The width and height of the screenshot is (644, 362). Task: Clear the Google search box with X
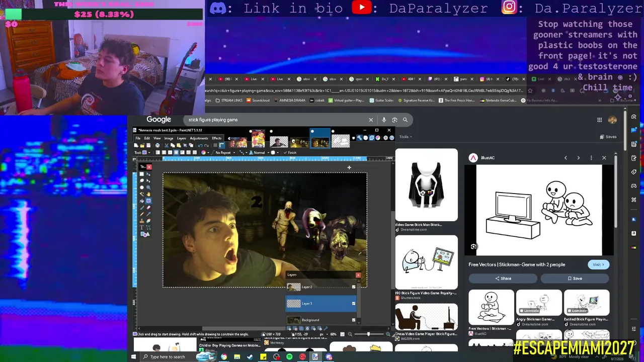click(x=371, y=120)
